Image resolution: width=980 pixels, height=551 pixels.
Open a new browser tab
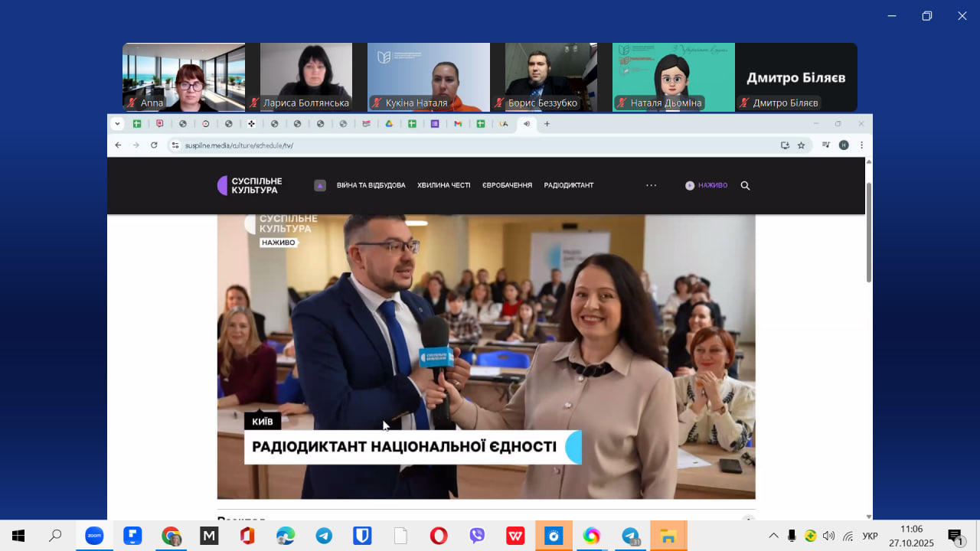547,123
